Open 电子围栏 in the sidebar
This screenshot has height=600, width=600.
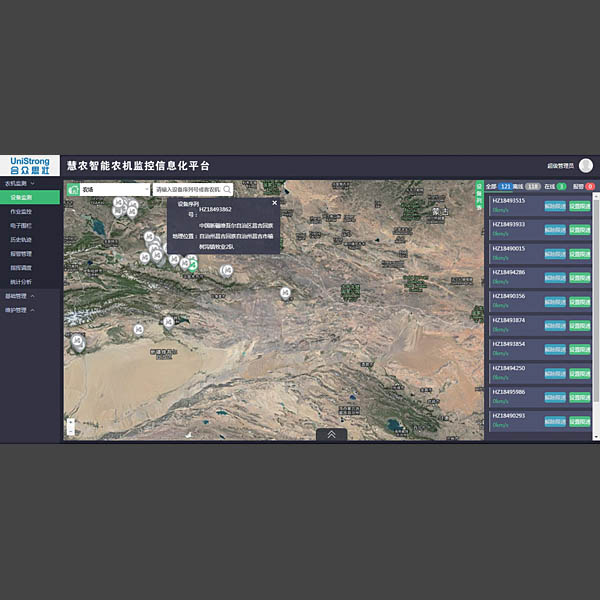pos(21,226)
